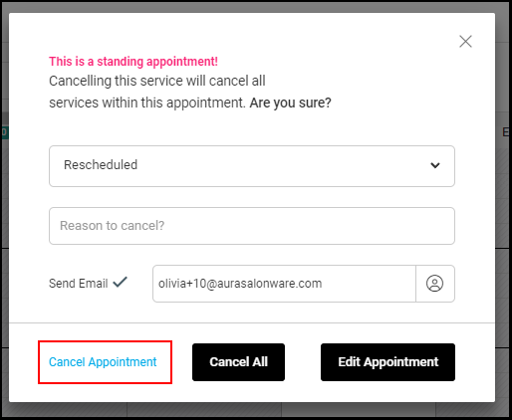
Task: Focus the Reason to cancel field
Action: [252, 226]
